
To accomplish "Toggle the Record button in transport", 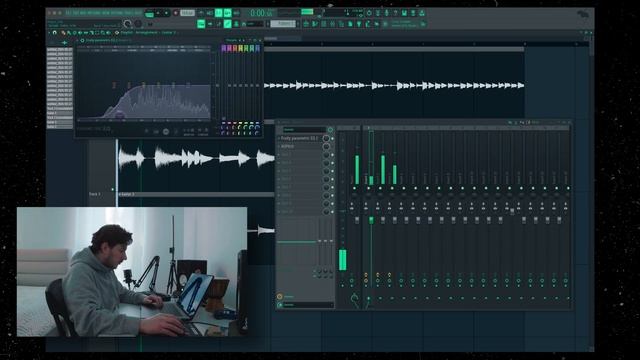I will pos(176,13).
